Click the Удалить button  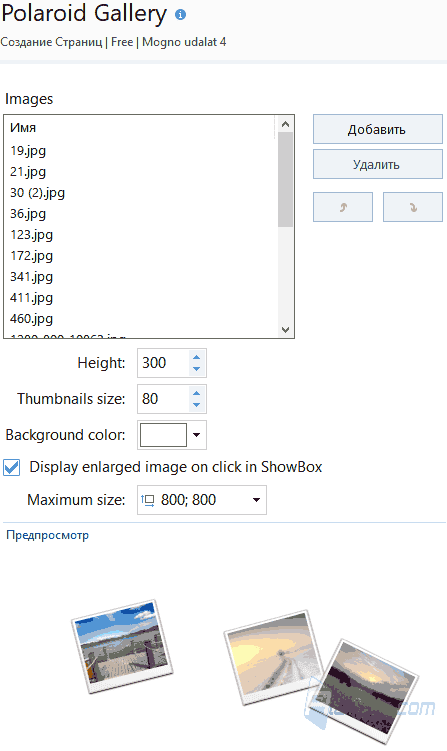(x=378, y=164)
